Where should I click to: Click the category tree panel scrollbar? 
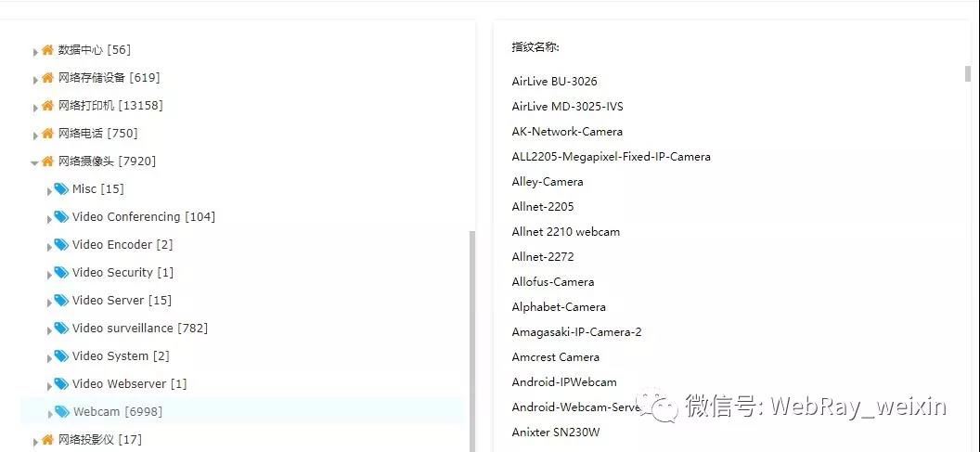471,341
